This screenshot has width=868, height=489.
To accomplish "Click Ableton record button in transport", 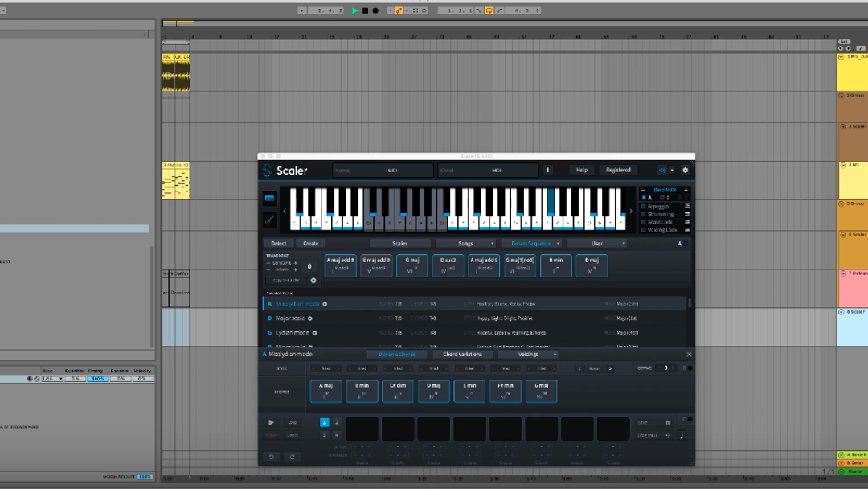I will coord(375,10).
